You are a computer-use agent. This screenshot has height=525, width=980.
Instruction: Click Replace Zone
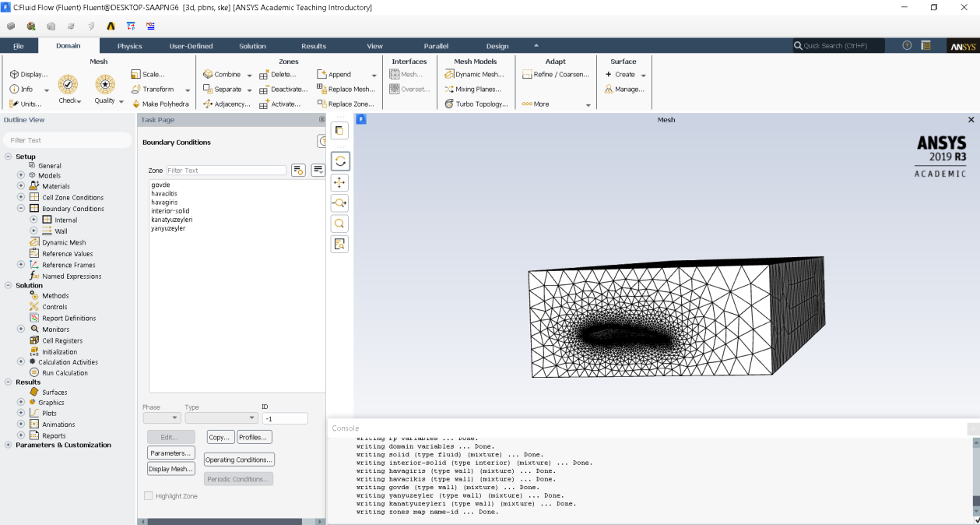click(x=346, y=104)
